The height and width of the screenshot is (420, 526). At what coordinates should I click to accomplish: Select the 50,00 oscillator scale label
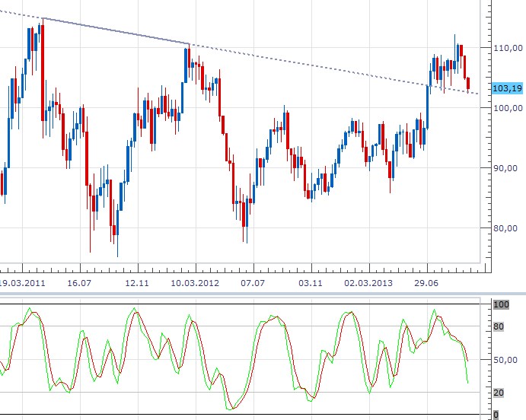tap(505, 360)
